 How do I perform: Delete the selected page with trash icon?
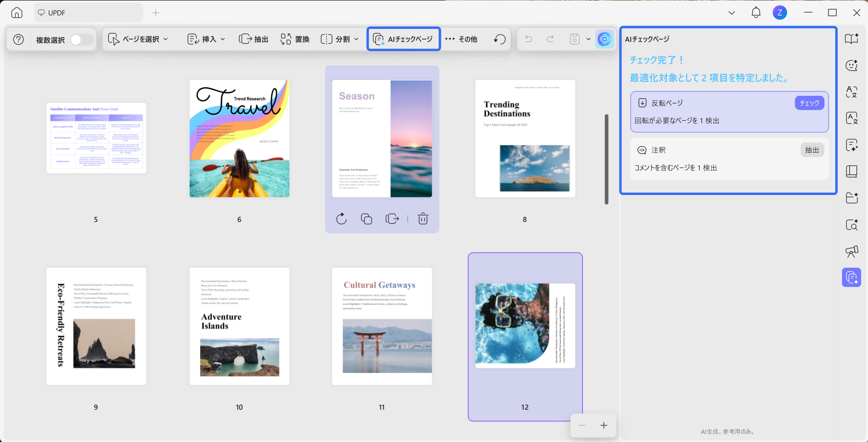coord(423,219)
